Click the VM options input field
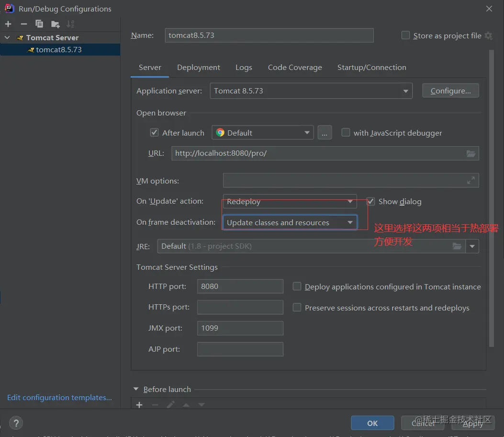 point(351,181)
